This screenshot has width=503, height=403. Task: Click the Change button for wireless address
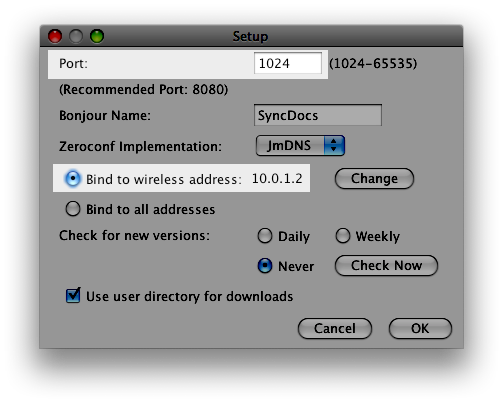pyautogui.click(x=374, y=179)
